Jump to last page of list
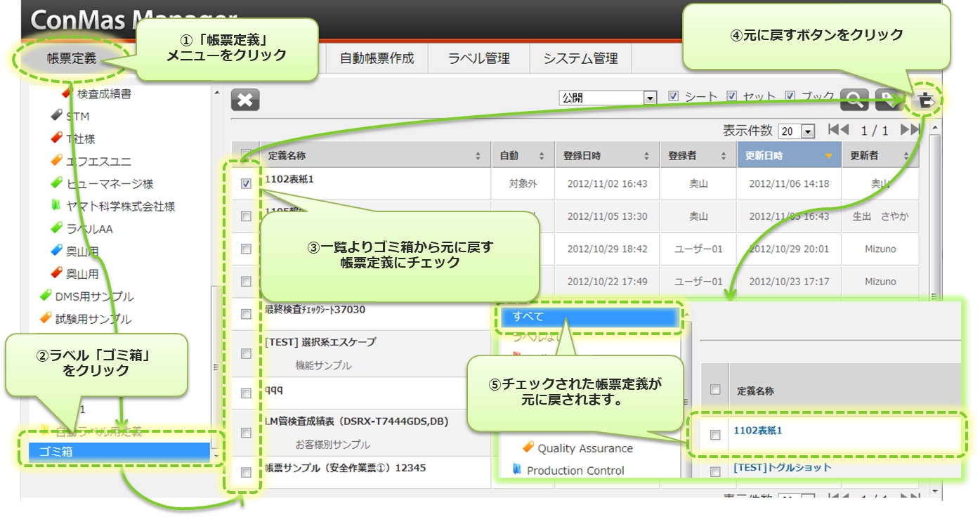Image resolution: width=980 pixels, height=517 pixels. click(x=910, y=130)
